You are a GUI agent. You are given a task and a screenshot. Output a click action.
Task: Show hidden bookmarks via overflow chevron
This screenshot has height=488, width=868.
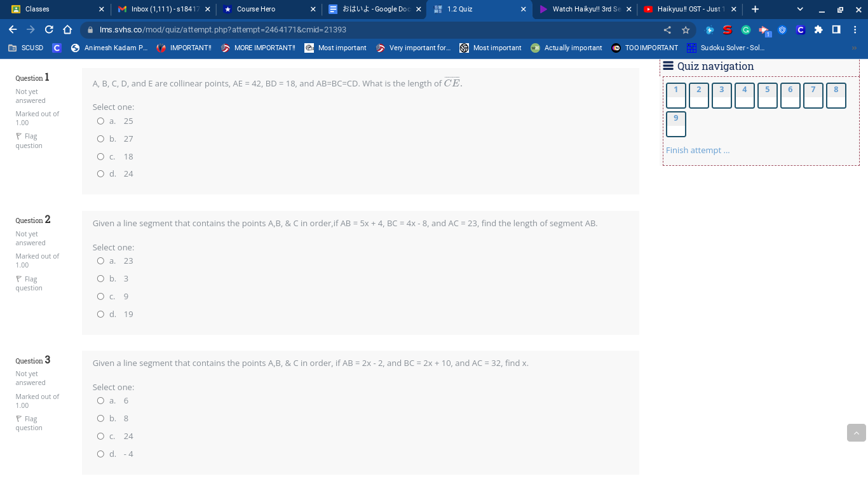click(x=854, y=48)
